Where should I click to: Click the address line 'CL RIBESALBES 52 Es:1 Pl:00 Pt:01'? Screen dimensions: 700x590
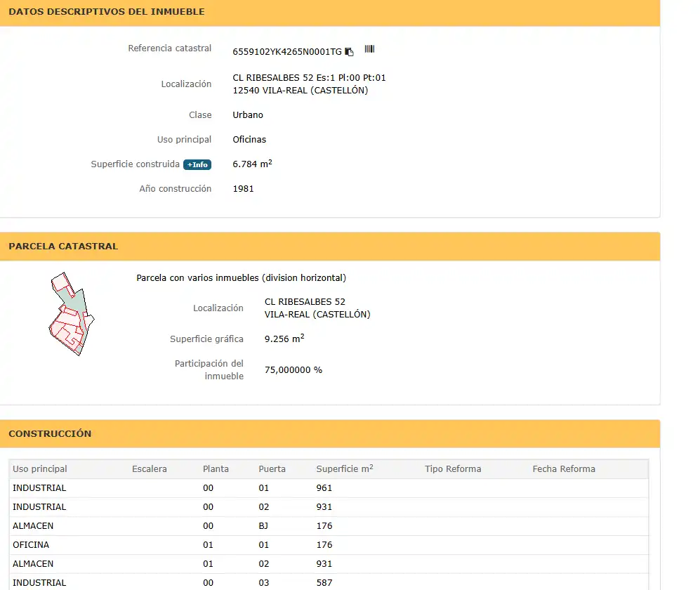[x=309, y=78]
